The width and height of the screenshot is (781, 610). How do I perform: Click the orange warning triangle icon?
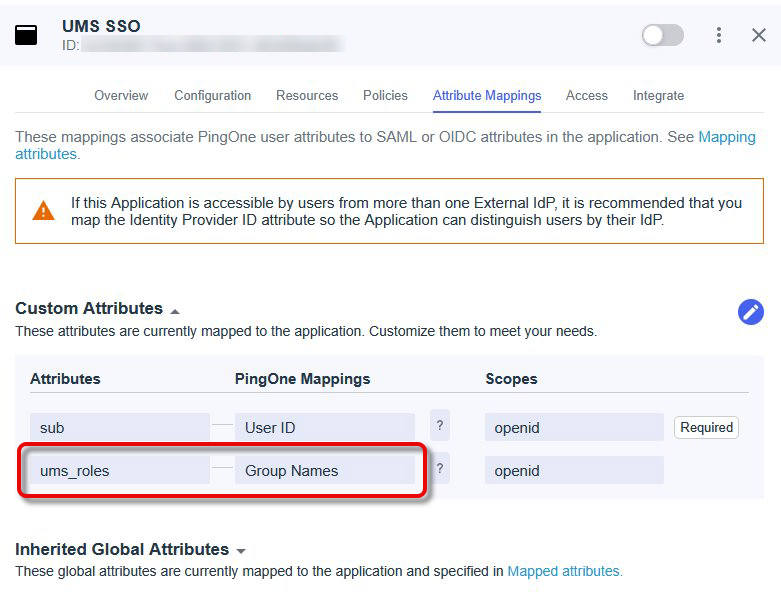point(44,211)
